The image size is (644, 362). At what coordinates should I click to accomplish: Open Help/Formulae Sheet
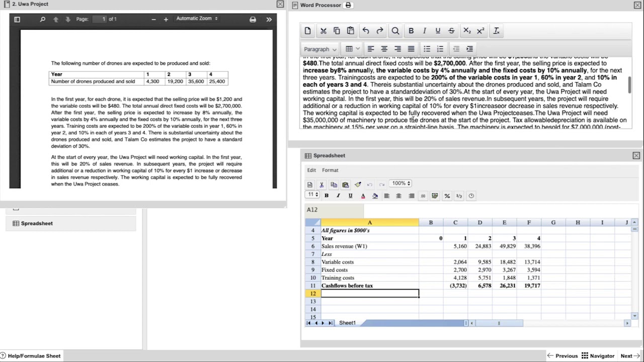click(30, 356)
